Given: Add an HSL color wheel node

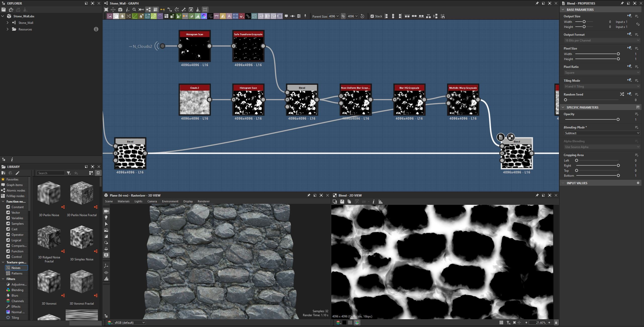Looking at the screenshot, I should pyautogui.click(x=204, y=16).
